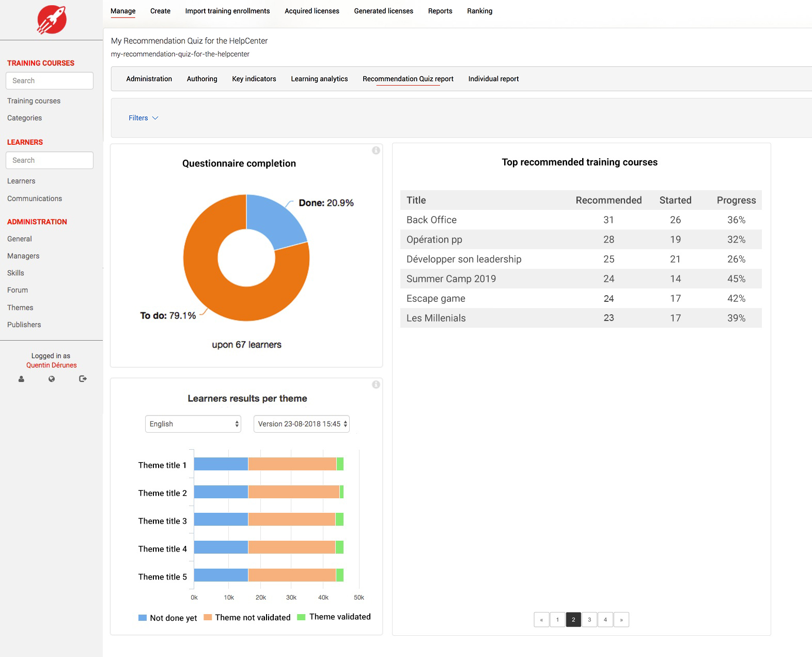Image resolution: width=812 pixels, height=657 pixels.
Task: Open the user profile icon under Logged in as
Action: point(21,379)
